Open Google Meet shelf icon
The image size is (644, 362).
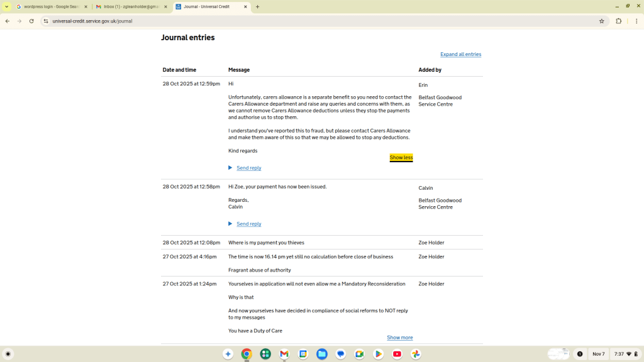tap(359, 354)
